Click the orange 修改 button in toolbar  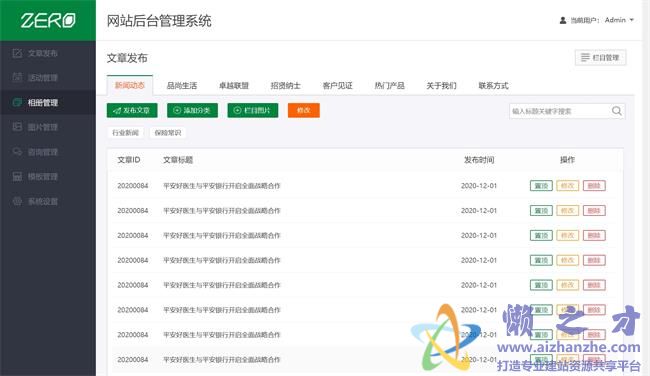pos(304,110)
